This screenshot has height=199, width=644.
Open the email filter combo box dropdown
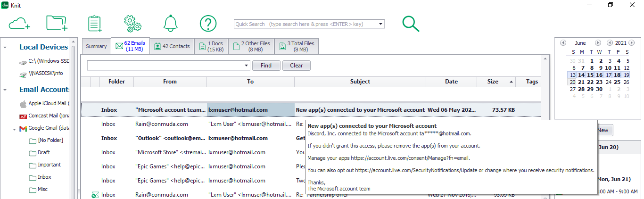[x=247, y=66]
